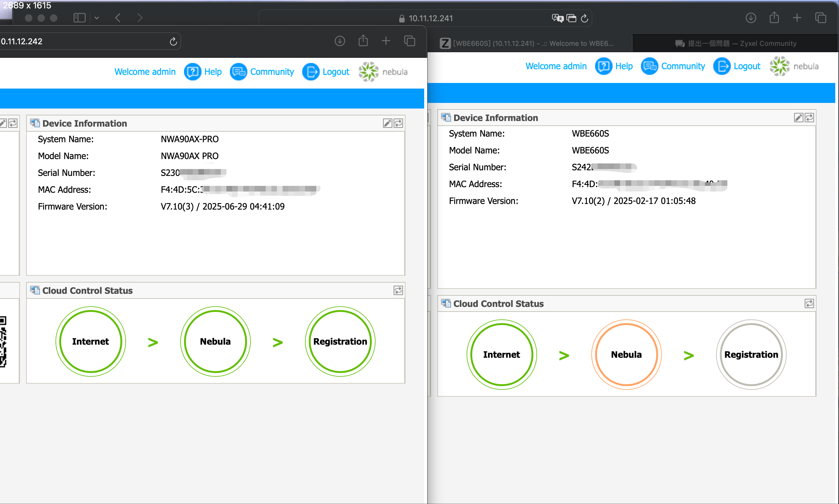This screenshot has height=504, width=839.
Task: Click refresh icon of cut-off left panel
Action: tap(13, 123)
